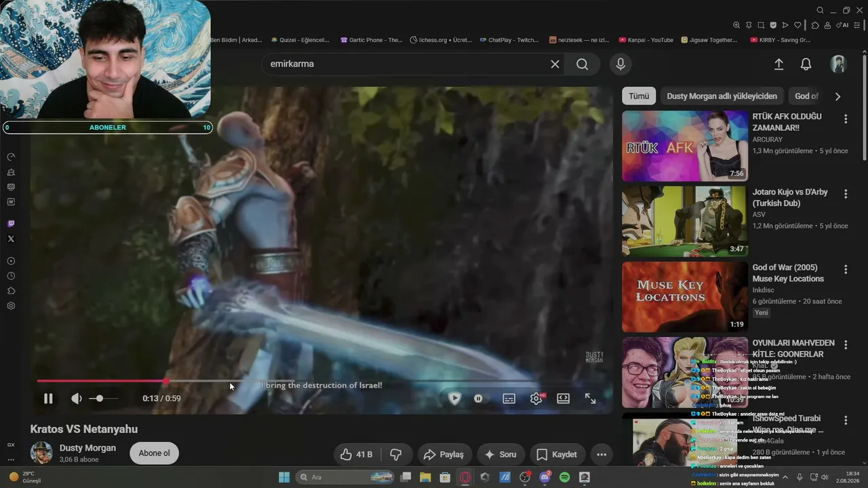Enter fullscreen mode on the video
This screenshot has height=488, width=868.
click(591, 399)
